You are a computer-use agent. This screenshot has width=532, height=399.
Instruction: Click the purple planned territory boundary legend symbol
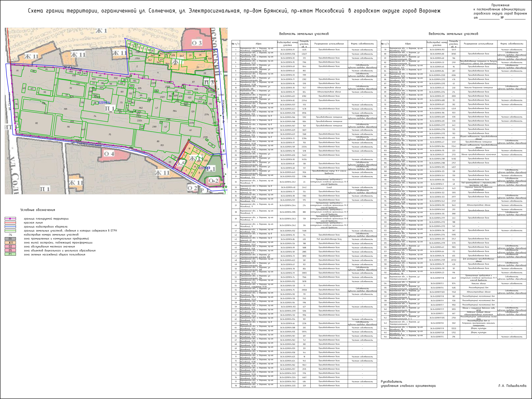tap(10, 219)
